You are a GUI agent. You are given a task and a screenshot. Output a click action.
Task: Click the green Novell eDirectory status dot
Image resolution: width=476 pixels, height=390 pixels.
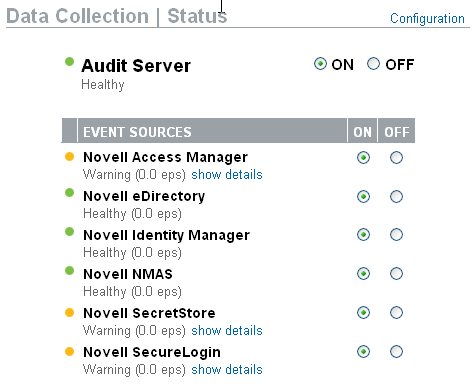point(69,193)
